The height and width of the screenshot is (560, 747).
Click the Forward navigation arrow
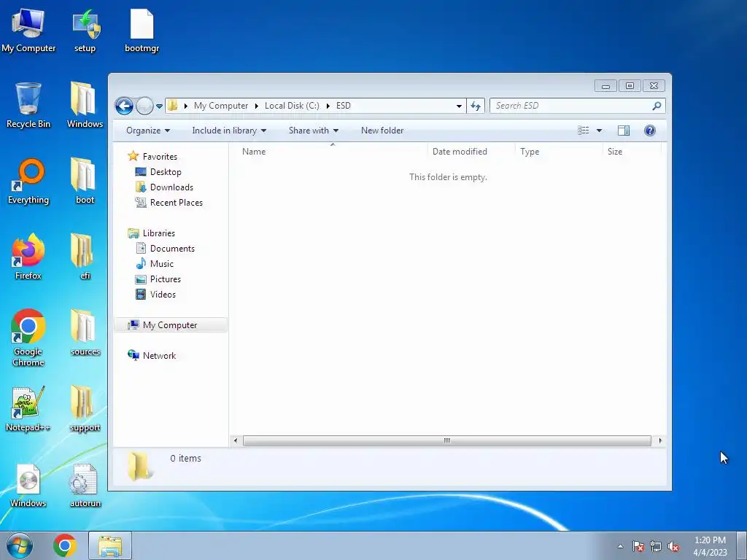pos(145,106)
